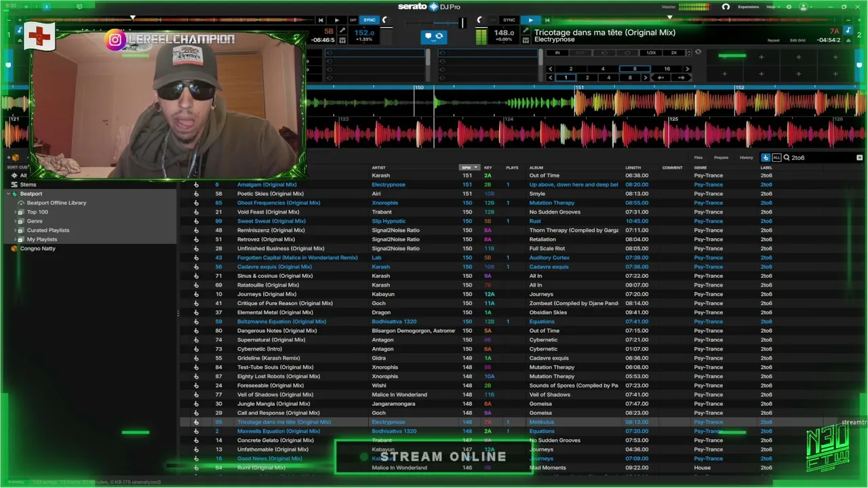Click left deck previous track button

click(321, 20)
